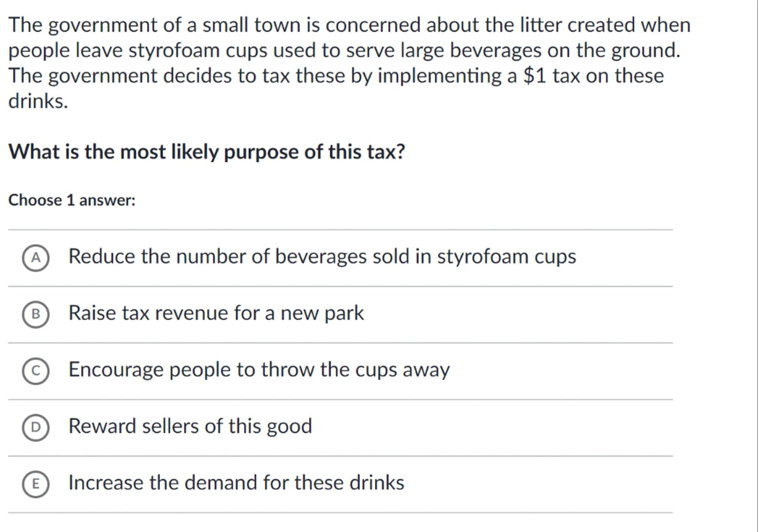Click "Encourage people to throw the cups away"
This screenshot has width=758, height=532.
coord(259,369)
